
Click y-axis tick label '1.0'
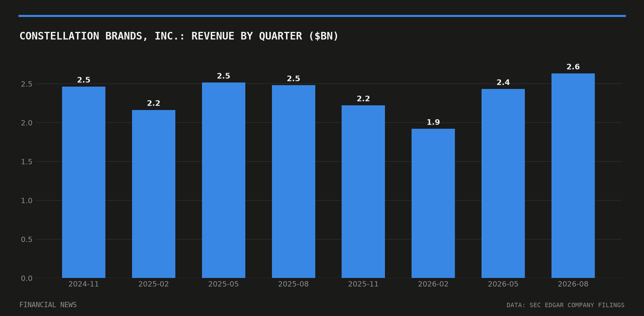click(27, 201)
